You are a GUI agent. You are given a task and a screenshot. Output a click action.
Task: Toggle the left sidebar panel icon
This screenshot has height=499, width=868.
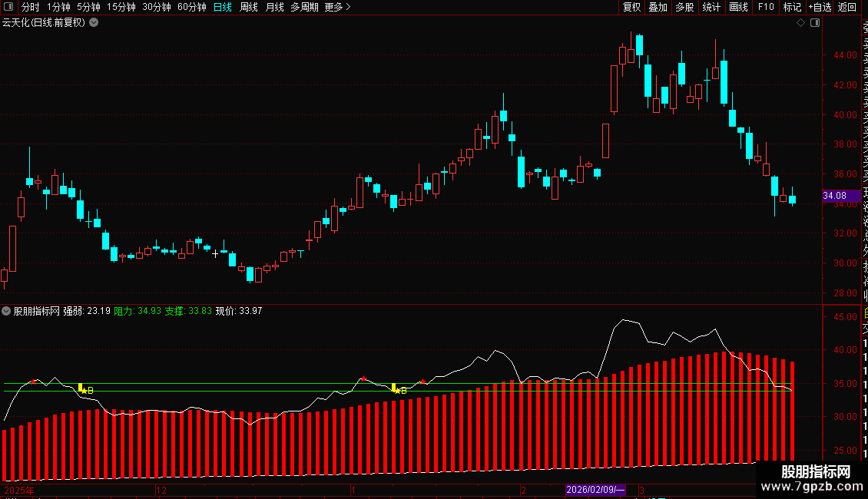(8, 7)
